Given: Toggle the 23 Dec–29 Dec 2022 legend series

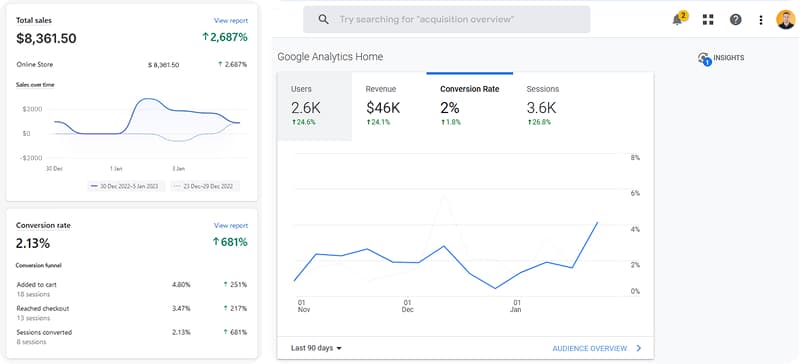Looking at the screenshot, I should [x=205, y=186].
